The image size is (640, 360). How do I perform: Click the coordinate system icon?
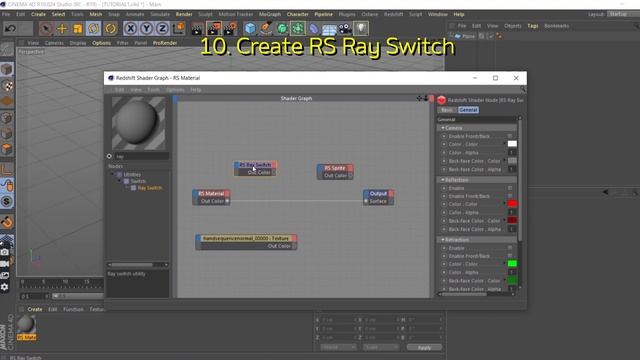pyautogui.click(x=178, y=29)
